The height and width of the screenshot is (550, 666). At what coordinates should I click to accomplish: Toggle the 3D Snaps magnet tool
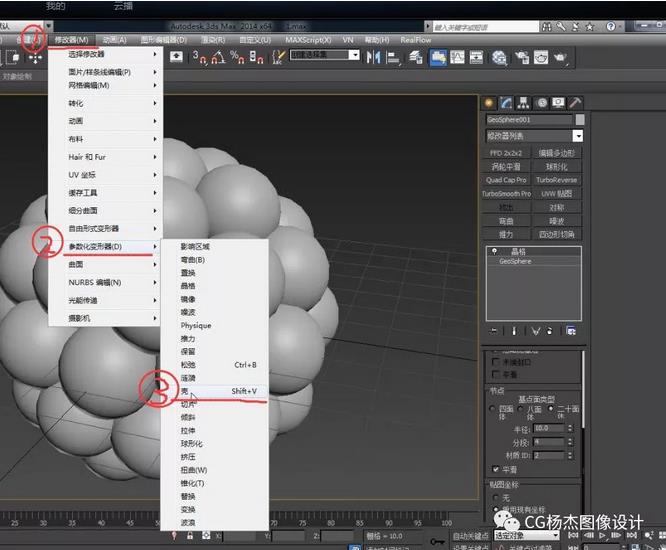point(199,57)
